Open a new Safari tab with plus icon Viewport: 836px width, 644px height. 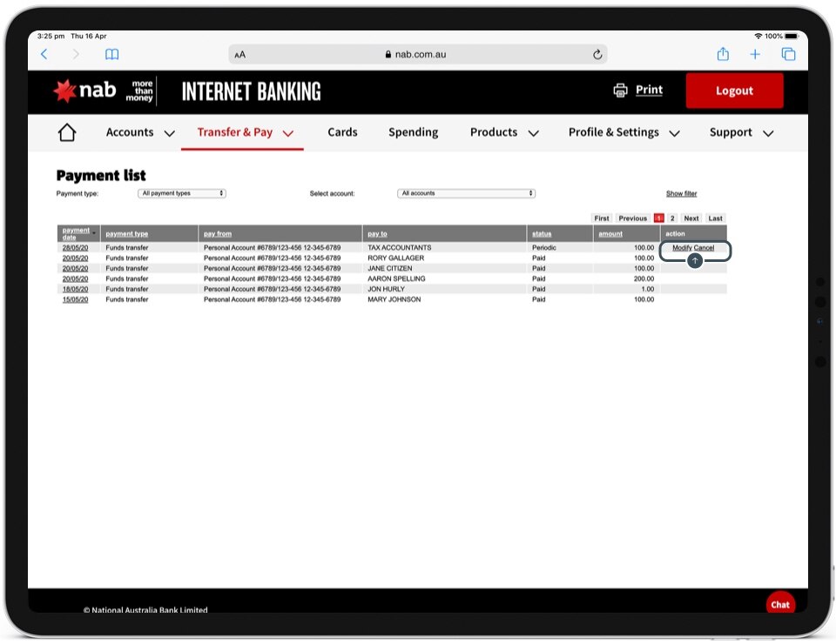pyautogui.click(x=755, y=54)
